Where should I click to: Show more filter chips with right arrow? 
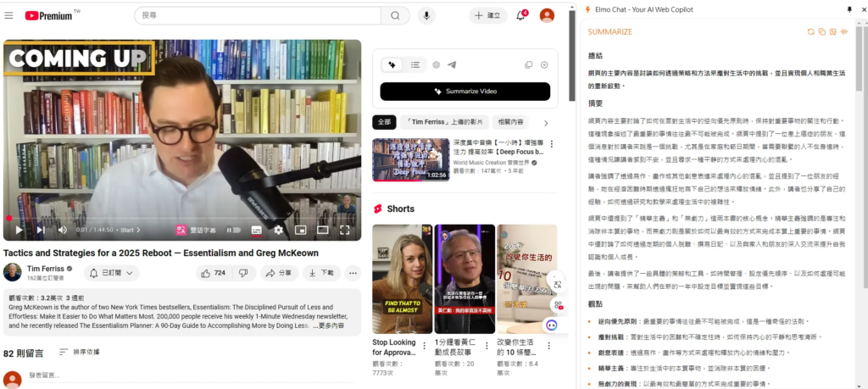coord(547,123)
